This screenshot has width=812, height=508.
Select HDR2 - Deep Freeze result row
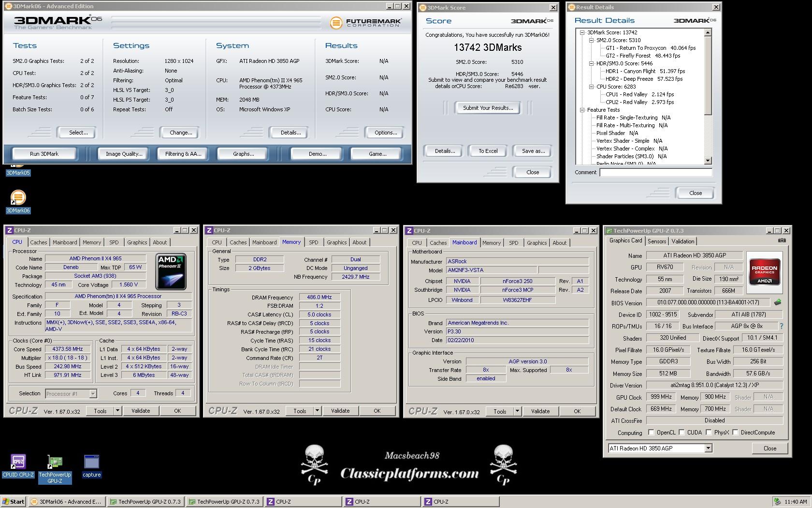[644, 79]
